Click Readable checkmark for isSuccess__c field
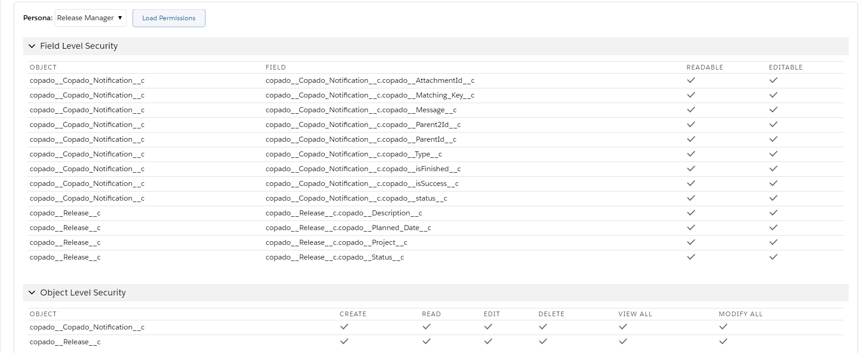868x353 pixels. click(691, 183)
